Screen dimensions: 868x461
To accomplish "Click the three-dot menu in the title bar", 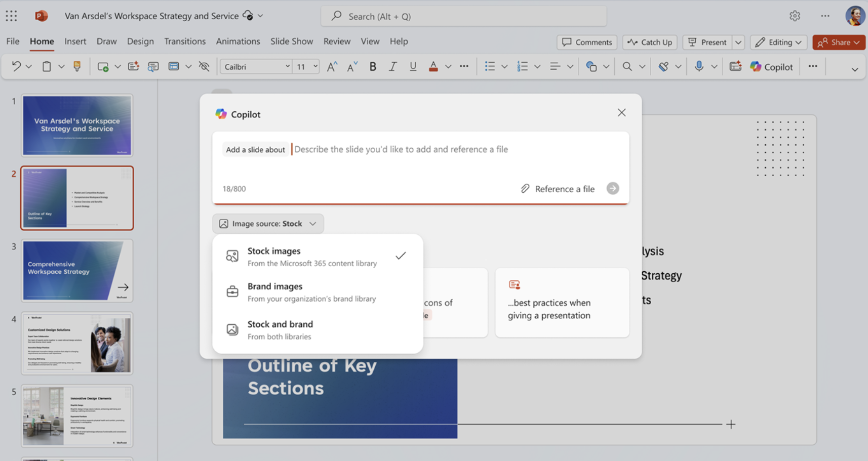I will pos(825,16).
